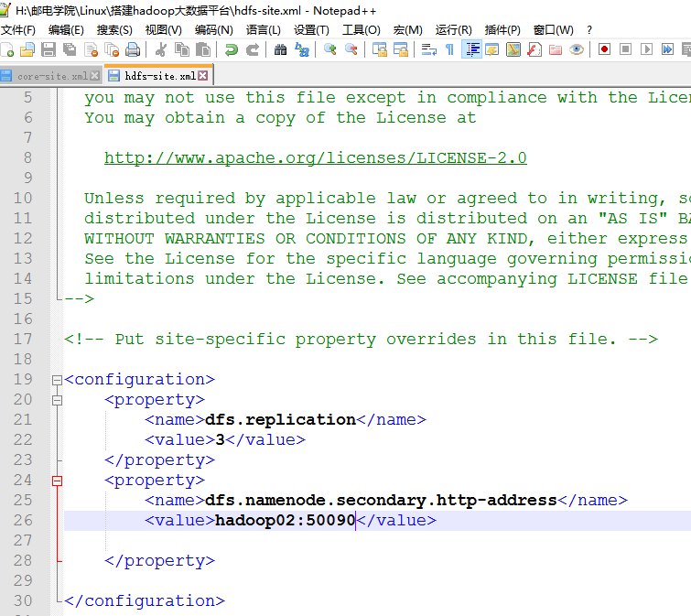Open the Function List icon
691x616 pixels.
pyautogui.click(x=534, y=49)
